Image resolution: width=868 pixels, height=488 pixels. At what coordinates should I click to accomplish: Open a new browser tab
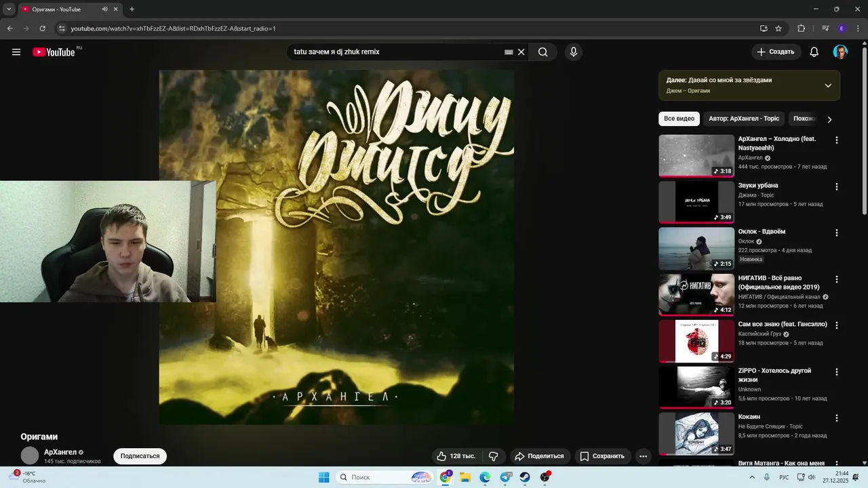pos(132,9)
